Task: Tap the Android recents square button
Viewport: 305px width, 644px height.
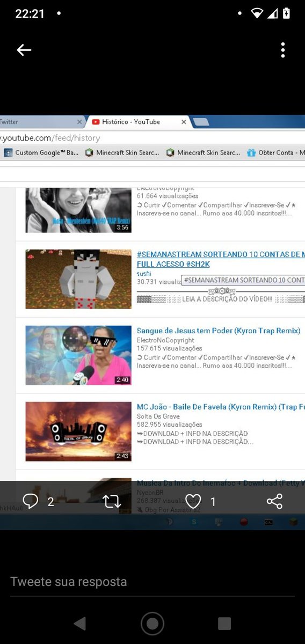Action: [224, 623]
